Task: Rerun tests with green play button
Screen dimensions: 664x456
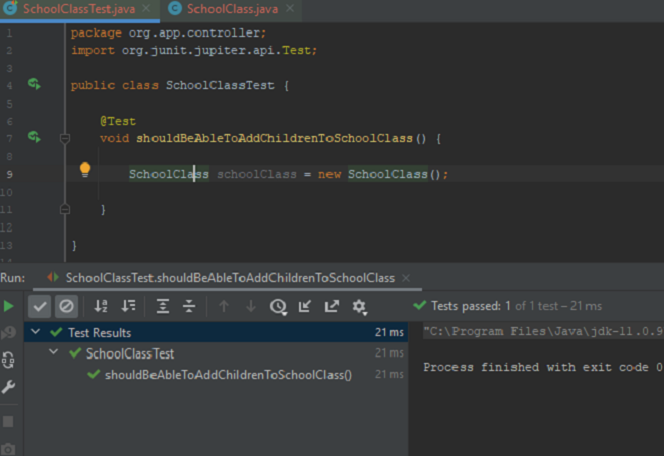Action: point(8,306)
